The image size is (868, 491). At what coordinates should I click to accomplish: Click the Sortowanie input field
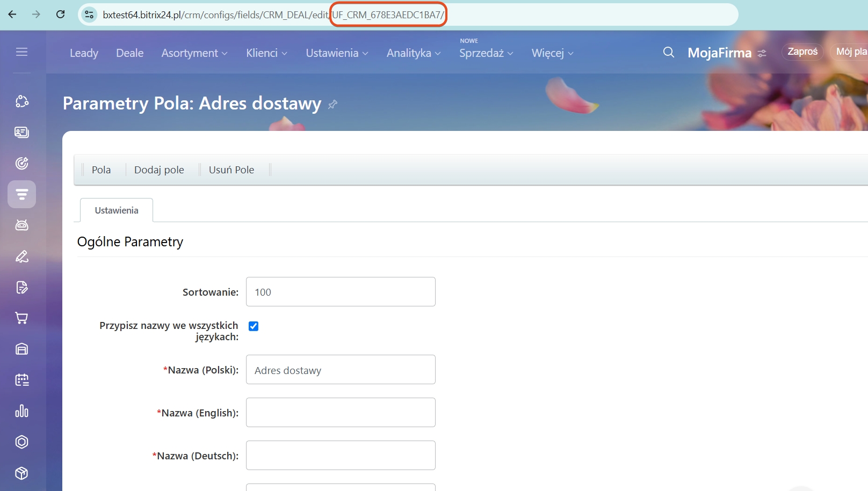[x=341, y=292]
